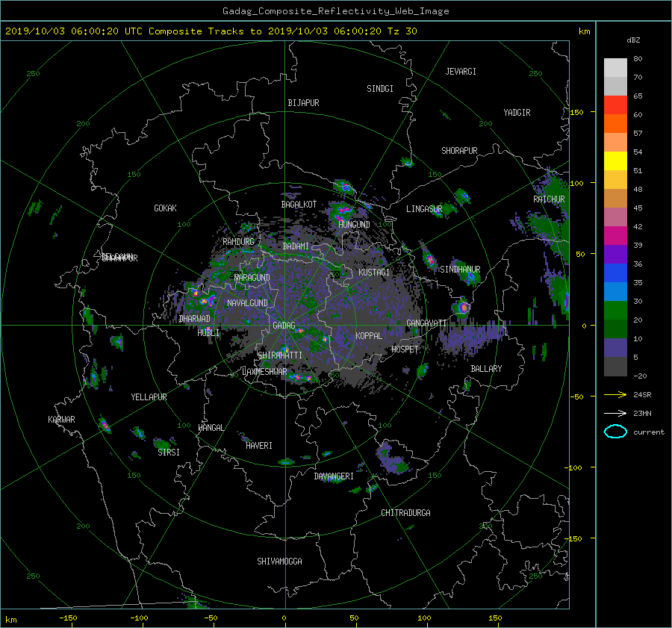Click the cyan current ellipse icon
Image resolution: width=672 pixels, height=628 pixels.
coord(615,432)
